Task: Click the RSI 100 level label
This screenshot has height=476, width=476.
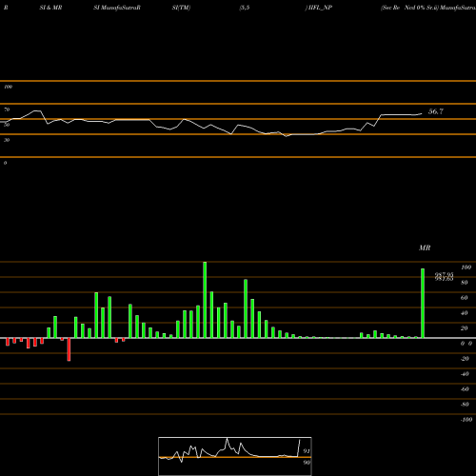Action: tap(8, 87)
